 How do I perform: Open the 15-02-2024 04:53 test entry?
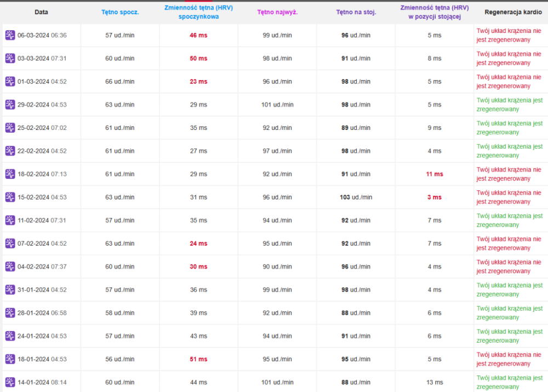[x=42, y=197]
